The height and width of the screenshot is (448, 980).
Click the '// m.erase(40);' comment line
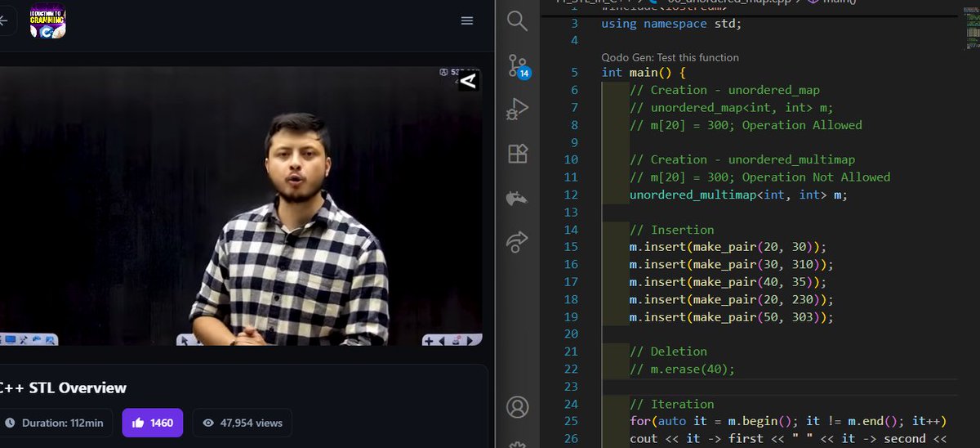tap(682, 369)
